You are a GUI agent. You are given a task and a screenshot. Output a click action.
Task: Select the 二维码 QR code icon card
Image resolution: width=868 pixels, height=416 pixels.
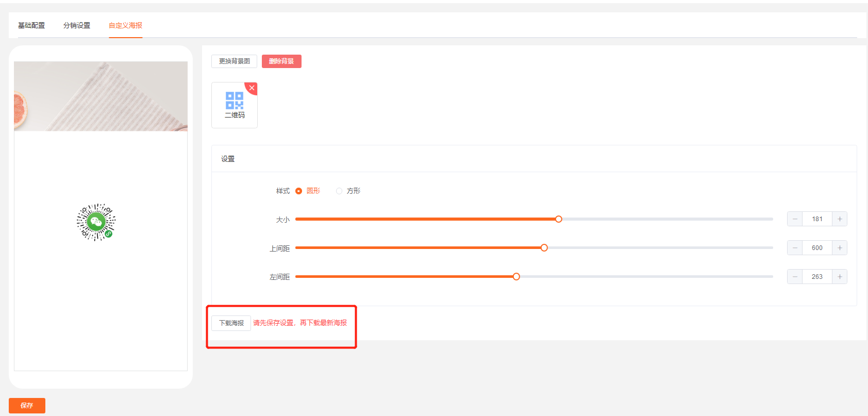point(235,105)
